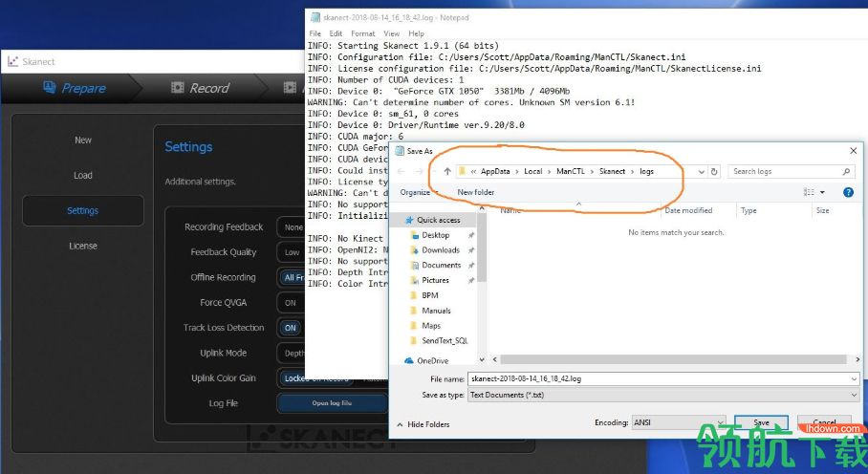
Task: Open BPM folder in navigation pane
Action: point(429,295)
